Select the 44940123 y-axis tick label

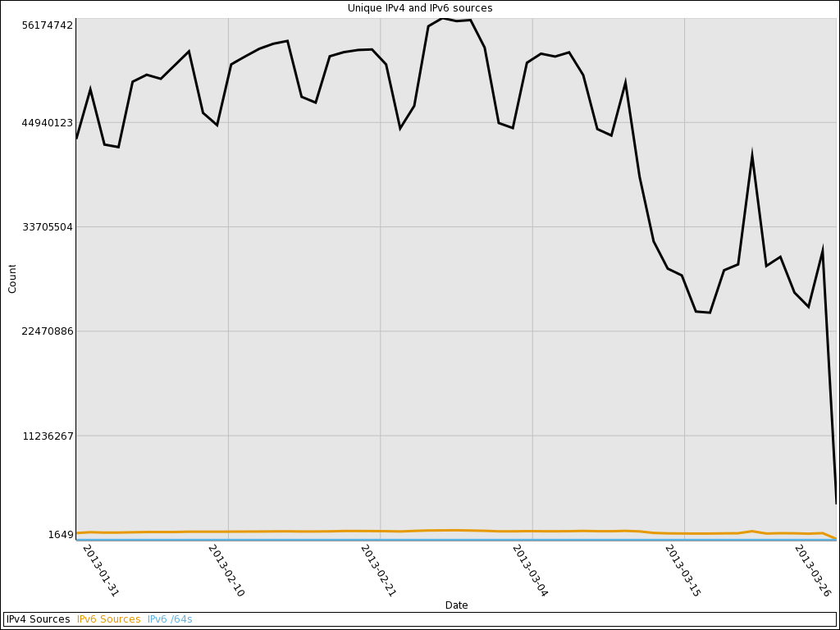pyautogui.click(x=48, y=123)
